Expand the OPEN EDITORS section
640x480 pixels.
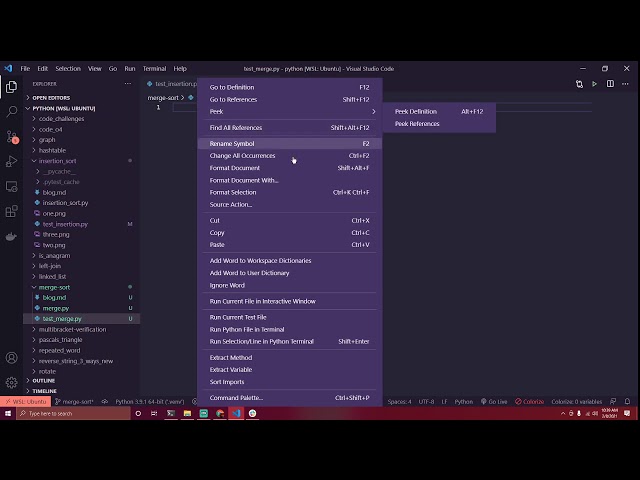point(51,98)
